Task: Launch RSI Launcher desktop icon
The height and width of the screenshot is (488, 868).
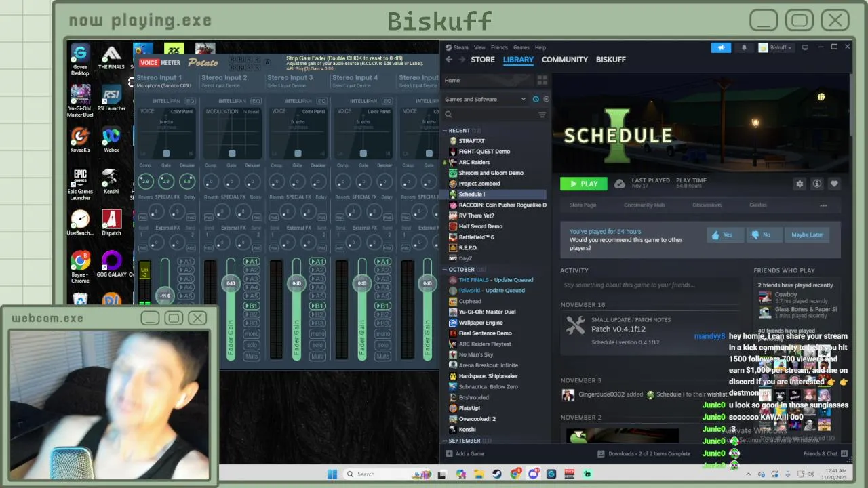Action: 111,99
